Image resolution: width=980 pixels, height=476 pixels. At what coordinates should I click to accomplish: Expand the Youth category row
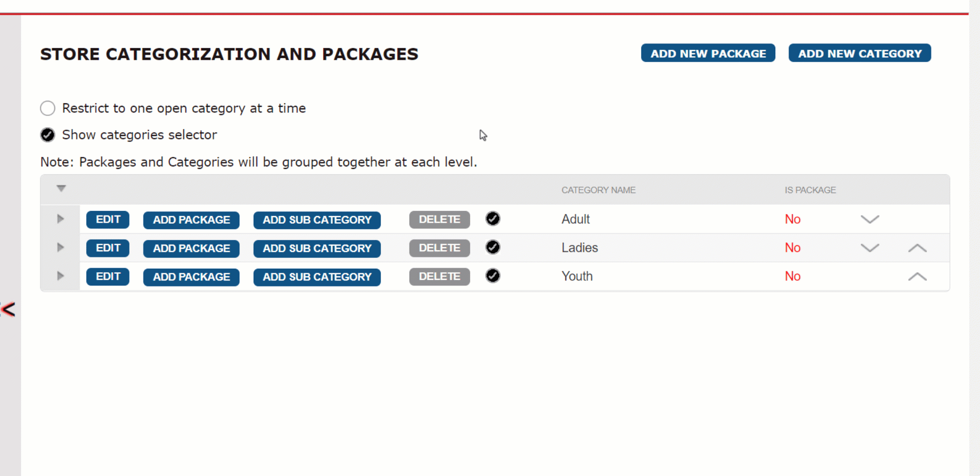click(60, 276)
